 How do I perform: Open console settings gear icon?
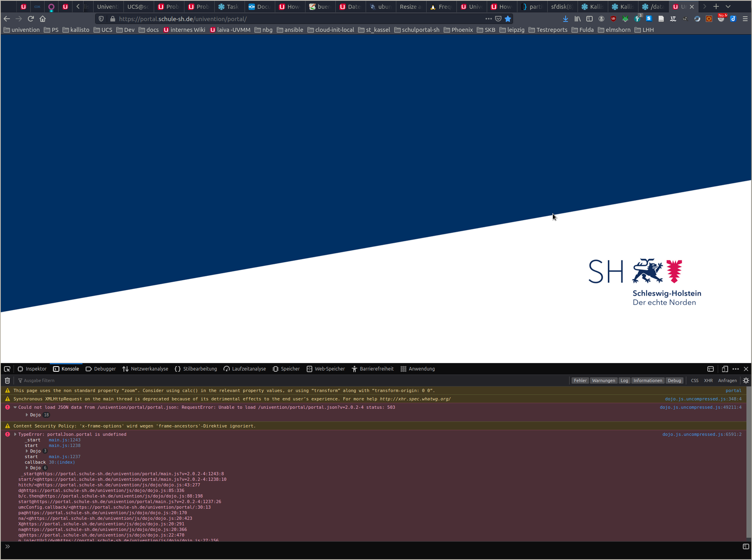tap(746, 380)
